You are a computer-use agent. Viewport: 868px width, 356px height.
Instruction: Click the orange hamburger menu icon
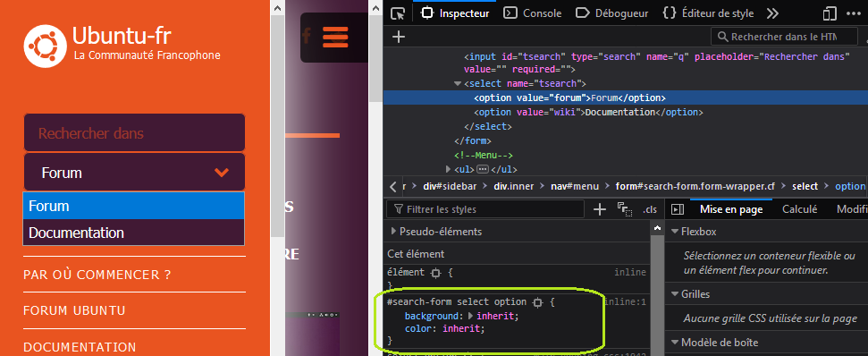click(x=335, y=37)
